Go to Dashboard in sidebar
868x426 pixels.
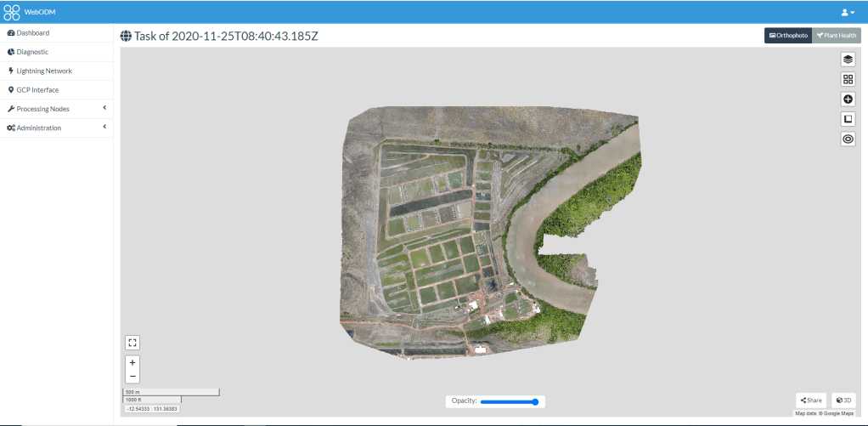[x=32, y=33]
